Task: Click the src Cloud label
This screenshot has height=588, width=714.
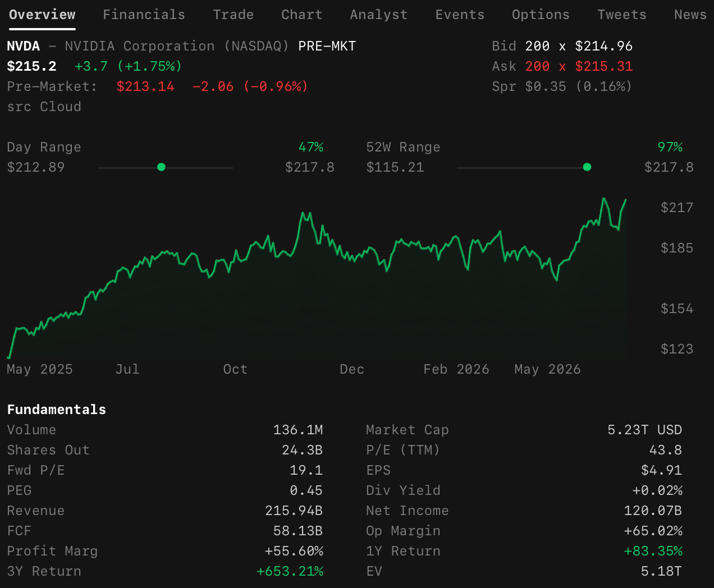Action: (44, 107)
